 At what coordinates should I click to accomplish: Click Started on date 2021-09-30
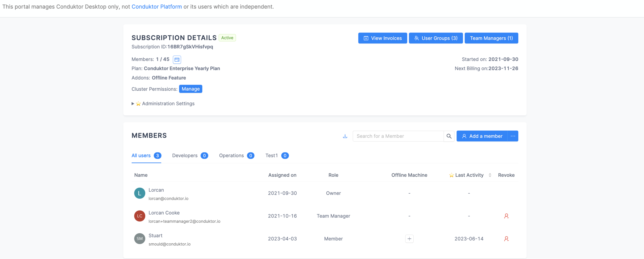coord(503,59)
